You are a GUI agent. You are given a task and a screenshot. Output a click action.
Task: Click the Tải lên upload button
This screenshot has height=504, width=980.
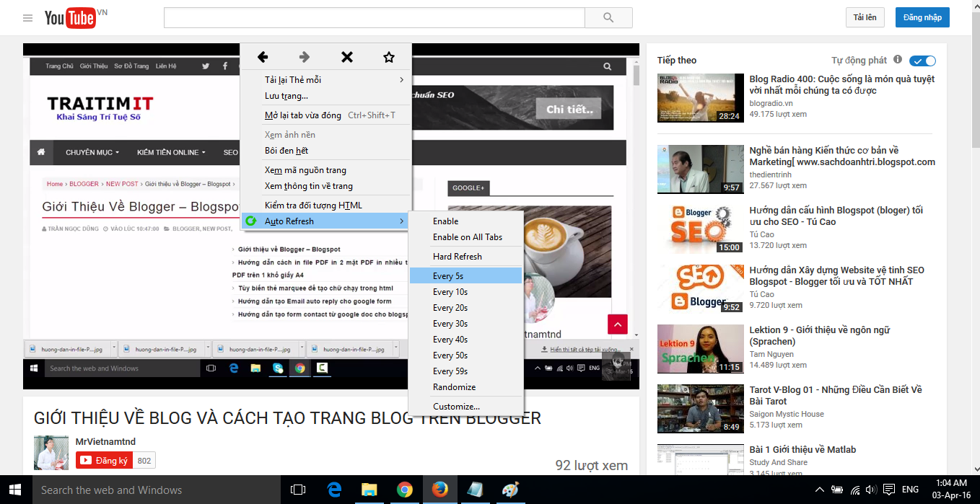[x=865, y=17]
